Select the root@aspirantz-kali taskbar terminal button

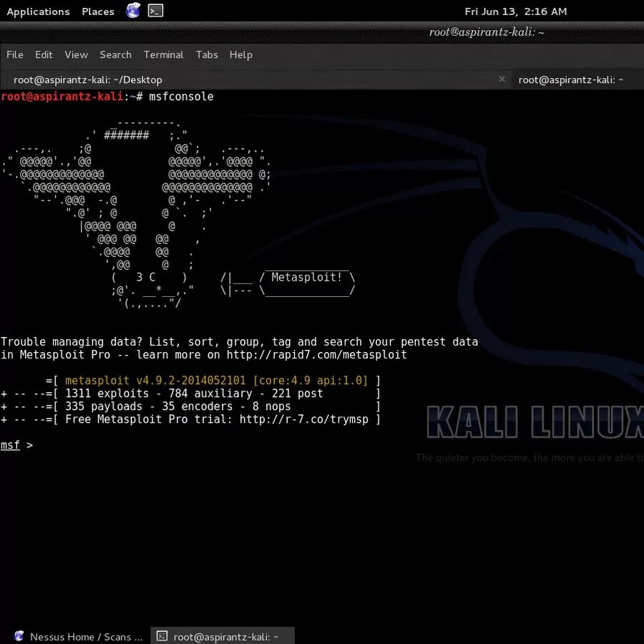click(223, 636)
